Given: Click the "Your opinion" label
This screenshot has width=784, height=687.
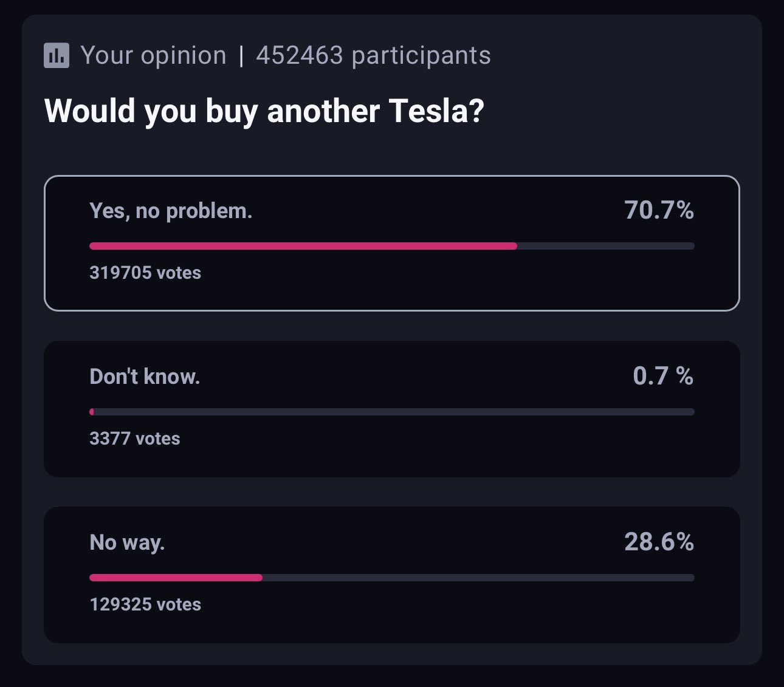Looking at the screenshot, I should coord(153,55).
